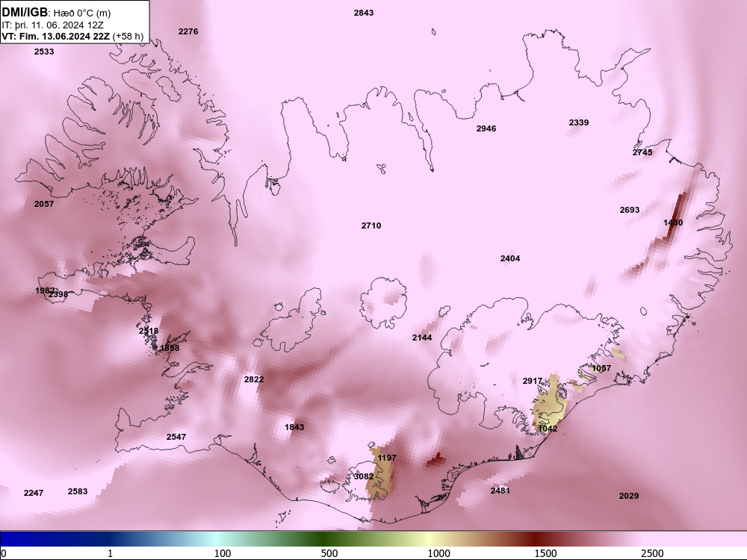This screenshot has height=560, width=747.
Task: Click the value 1843 on the map
Action: coord(294,427)
